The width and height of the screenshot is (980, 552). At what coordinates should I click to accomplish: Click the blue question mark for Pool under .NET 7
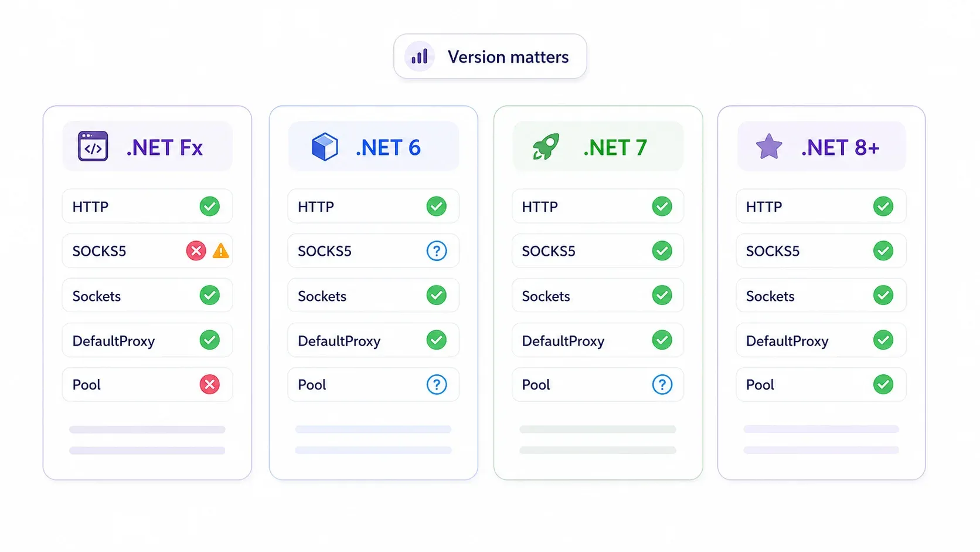click(x=662, y=385)
